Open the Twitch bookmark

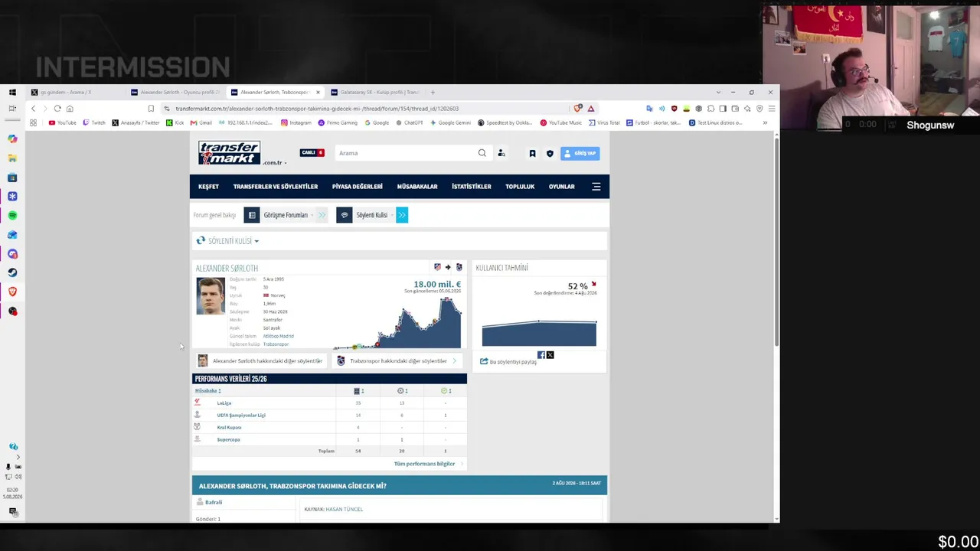click(x=94, y=122)
